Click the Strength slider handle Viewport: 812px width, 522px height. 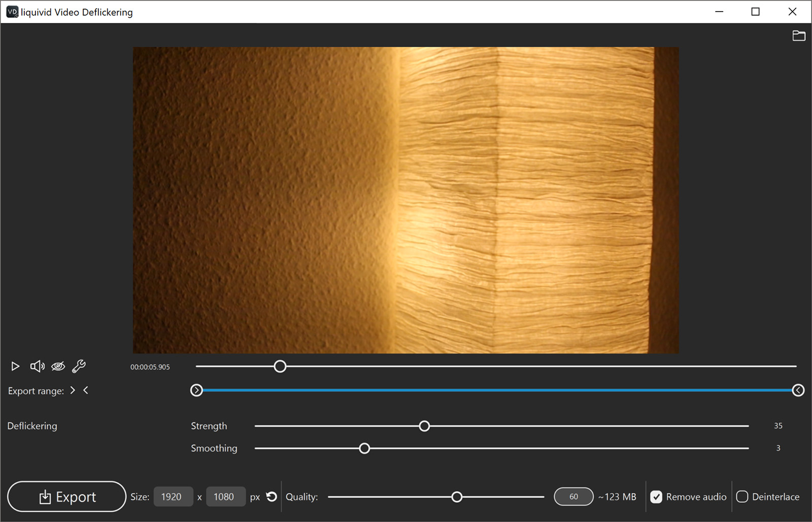click(424, 426)
